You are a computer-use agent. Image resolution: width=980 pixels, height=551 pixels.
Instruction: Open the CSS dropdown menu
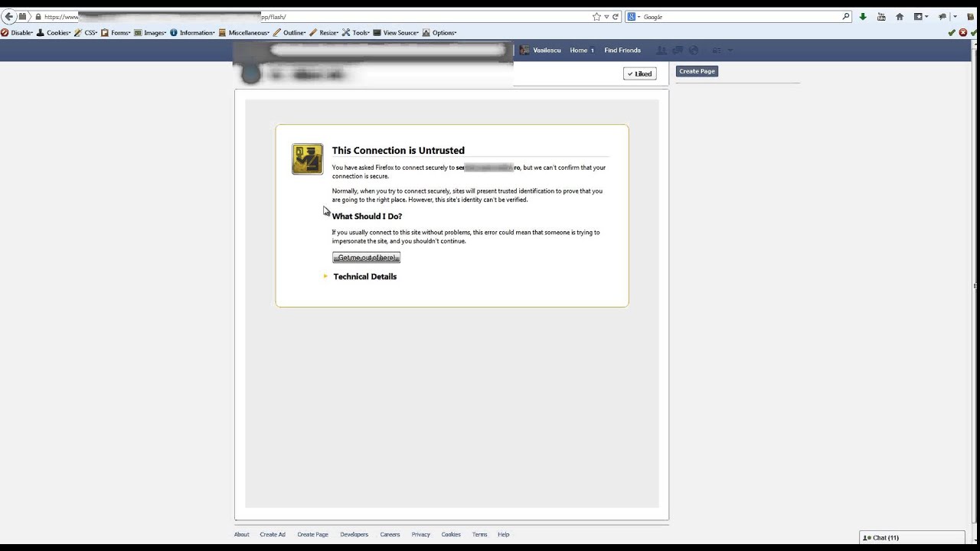pos(87,33)
